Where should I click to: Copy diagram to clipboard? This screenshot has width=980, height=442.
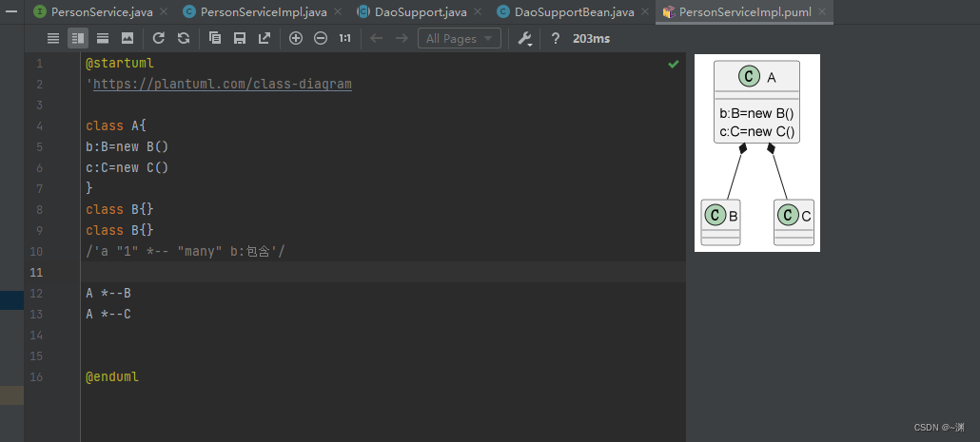(215, 39)
